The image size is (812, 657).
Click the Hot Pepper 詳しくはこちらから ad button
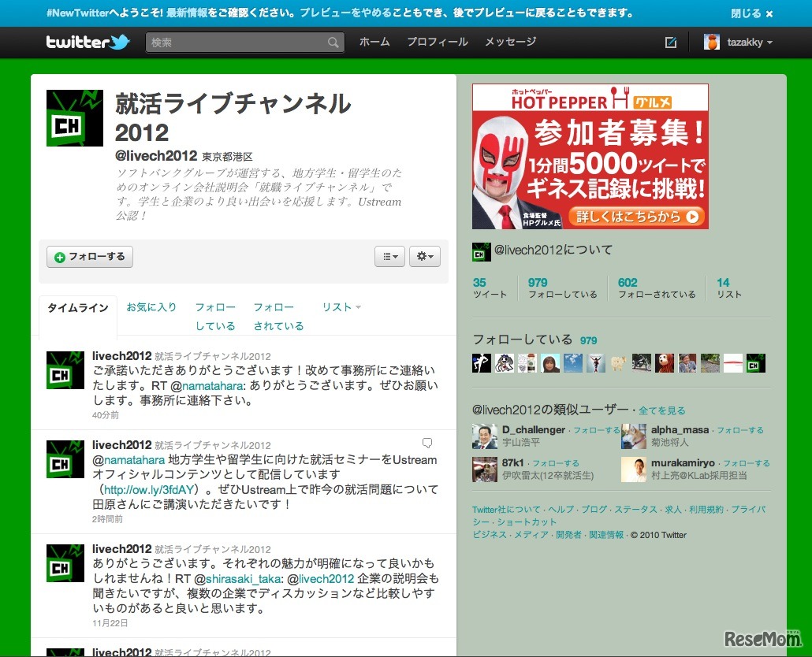pyautogui.click(x=638, y=217)
